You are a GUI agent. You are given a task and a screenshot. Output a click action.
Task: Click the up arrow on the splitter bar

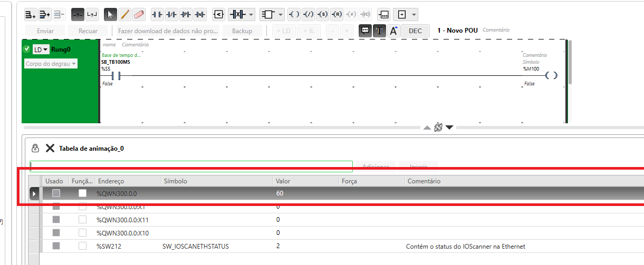point(427,127)
